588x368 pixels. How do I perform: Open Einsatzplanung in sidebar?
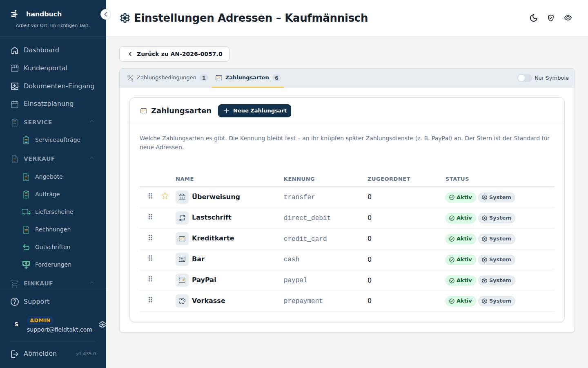pos(53,104)
